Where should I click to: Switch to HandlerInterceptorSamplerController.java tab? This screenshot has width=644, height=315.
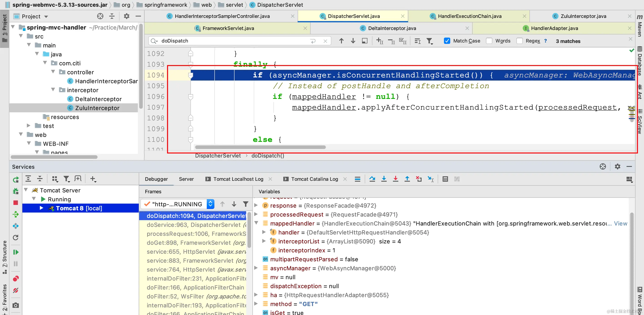click(222, 16)
